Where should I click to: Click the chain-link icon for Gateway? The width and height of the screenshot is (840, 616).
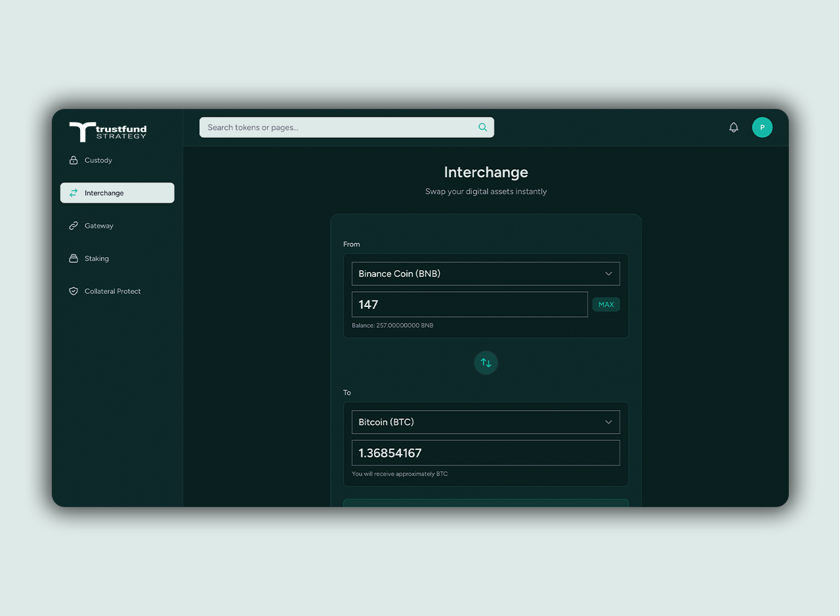73,226
